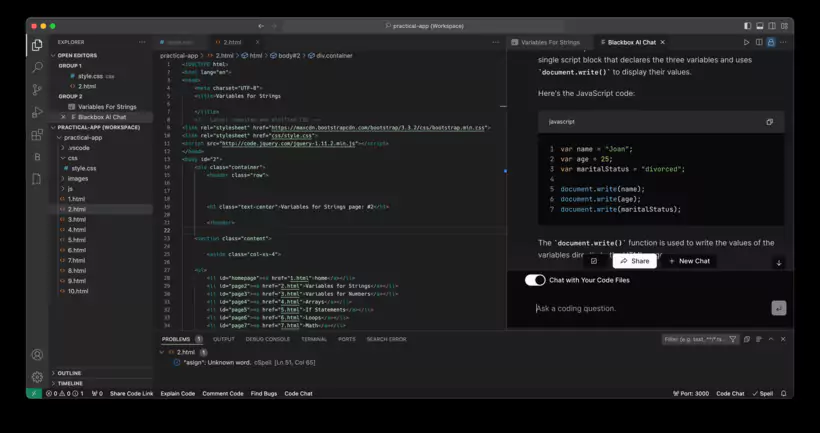Click the scroll to bottom arrow in chat
This screenshot has height=433, width=820.
pos(779,263)
